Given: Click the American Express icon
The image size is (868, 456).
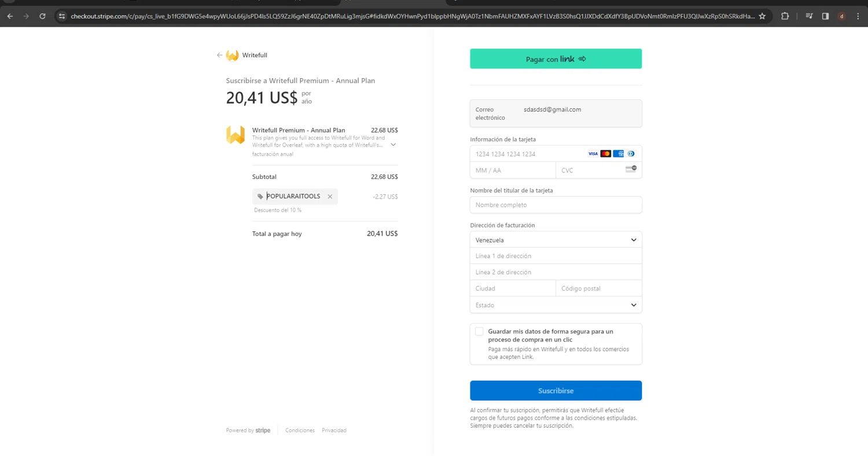Looking at the screenshot, I should pyautogui.click(x=618, y=154).
